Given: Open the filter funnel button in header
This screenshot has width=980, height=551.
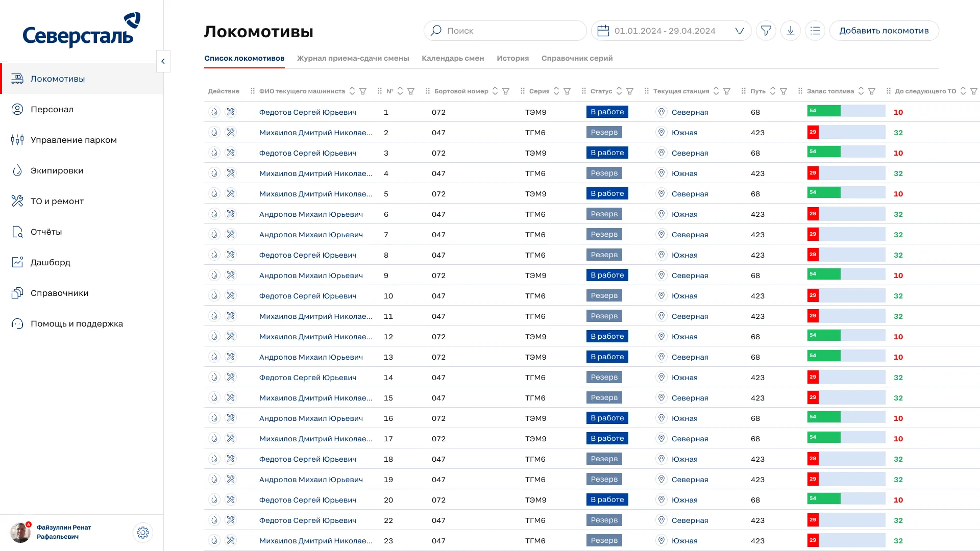Looking at the screenshot, I should (766, 31).
